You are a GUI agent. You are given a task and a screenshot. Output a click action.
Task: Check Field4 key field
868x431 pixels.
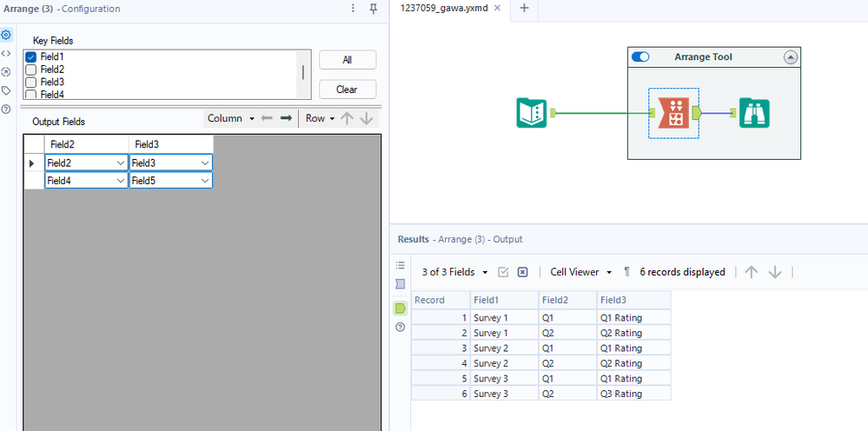pos(31,94)
